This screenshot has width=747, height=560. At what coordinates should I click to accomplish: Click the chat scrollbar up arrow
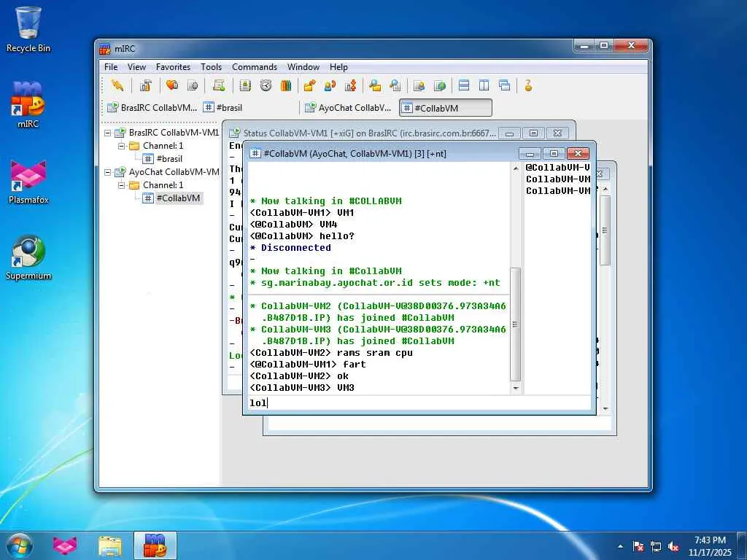click(516, 168)
